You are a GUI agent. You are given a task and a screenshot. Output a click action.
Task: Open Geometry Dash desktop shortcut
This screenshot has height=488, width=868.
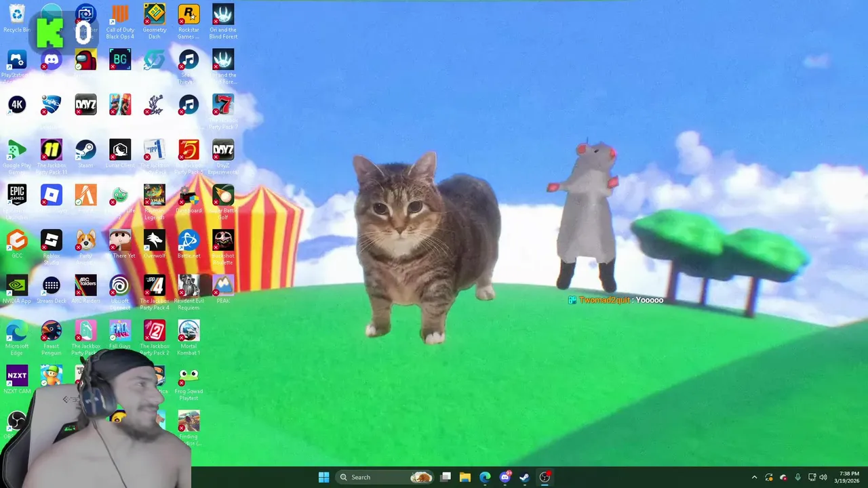click(155, 21)
